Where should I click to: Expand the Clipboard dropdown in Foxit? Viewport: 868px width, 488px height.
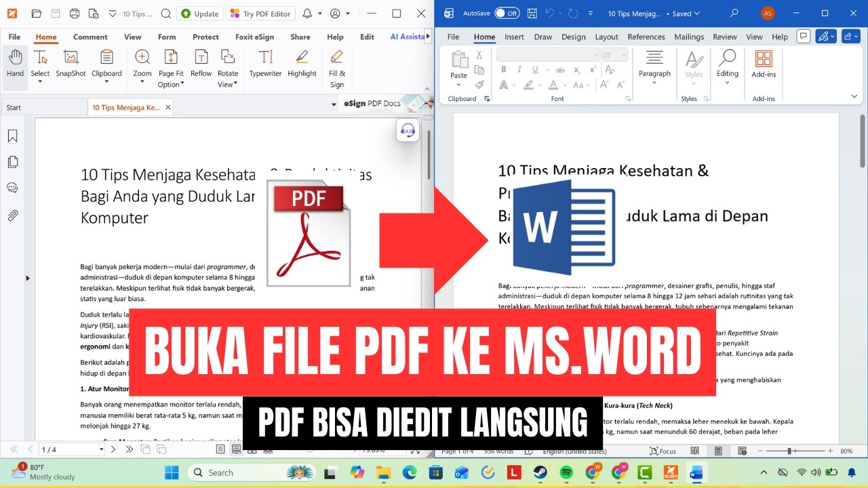(x=106, y=82)
